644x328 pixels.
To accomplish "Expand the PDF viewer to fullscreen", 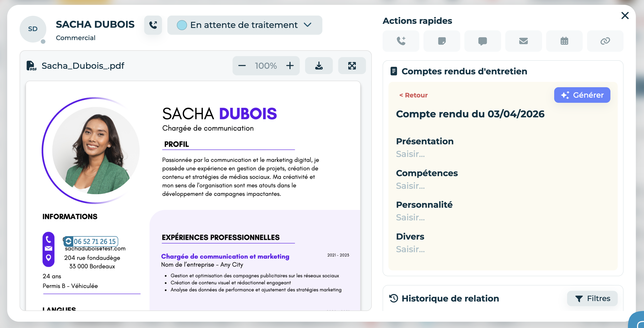I will (352, 66).
